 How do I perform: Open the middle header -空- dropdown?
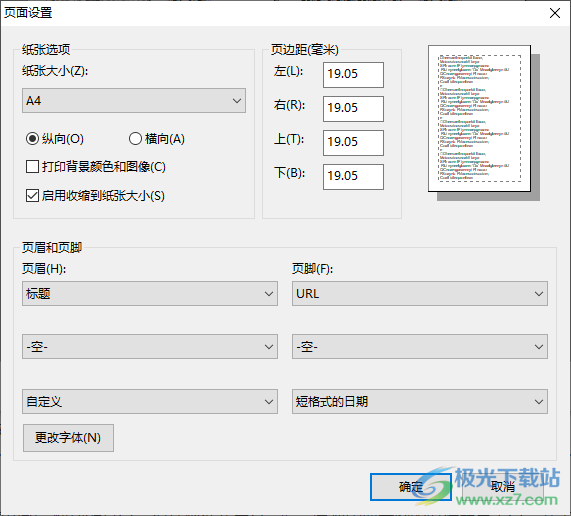tap(150, 347)
